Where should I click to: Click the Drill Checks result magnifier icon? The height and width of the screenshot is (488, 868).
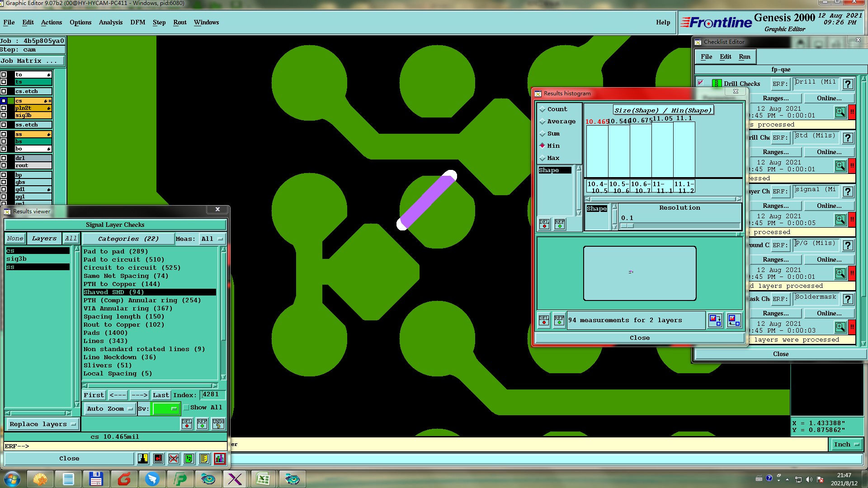coord(840,112)
